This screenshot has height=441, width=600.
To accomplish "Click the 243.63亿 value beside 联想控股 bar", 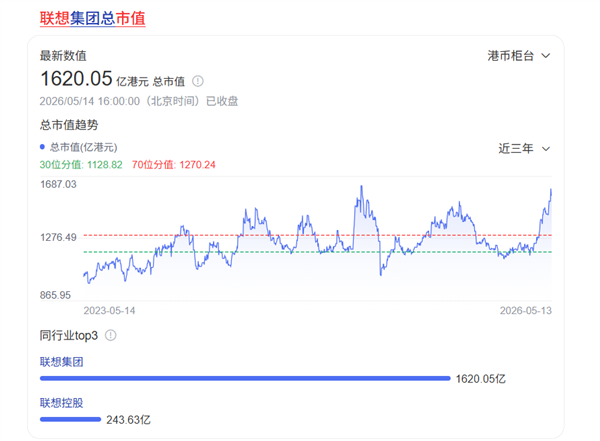I will point(129,420).
